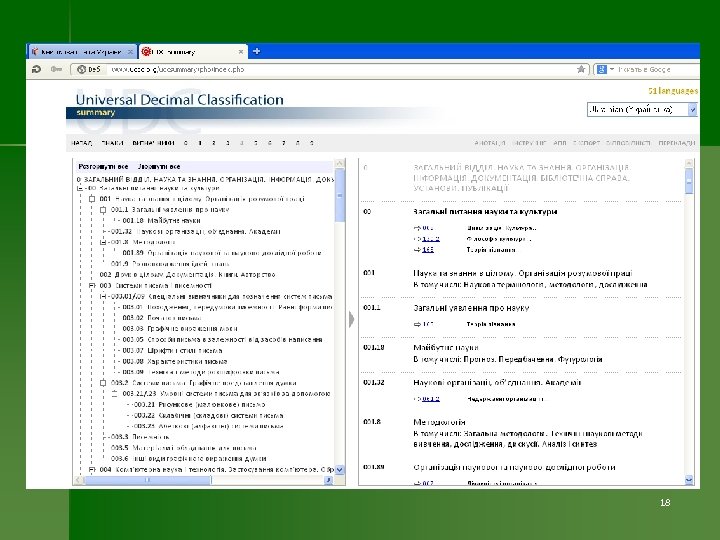Image resolution: width=720 pixels, height=540 pixels.
Task: Switch to the first browser tab
Action: click(x=82, y=52)
